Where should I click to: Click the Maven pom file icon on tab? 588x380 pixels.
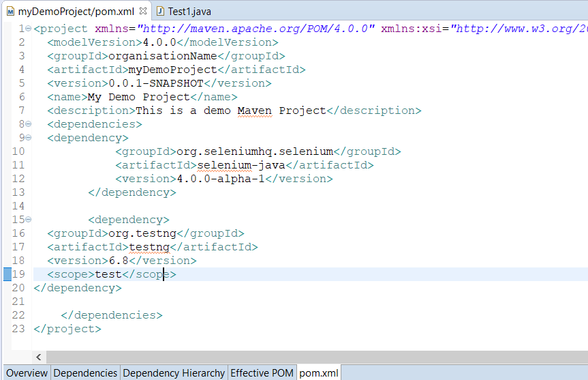[x=10, y=12]
